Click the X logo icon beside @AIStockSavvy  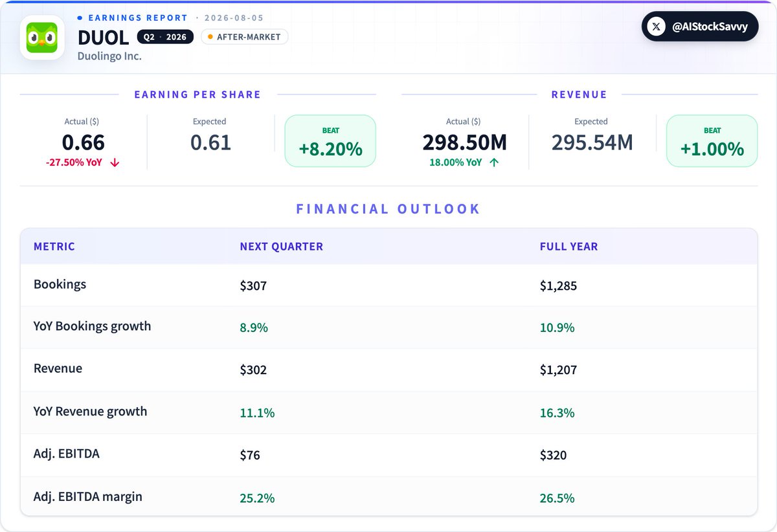coord(657,27)
